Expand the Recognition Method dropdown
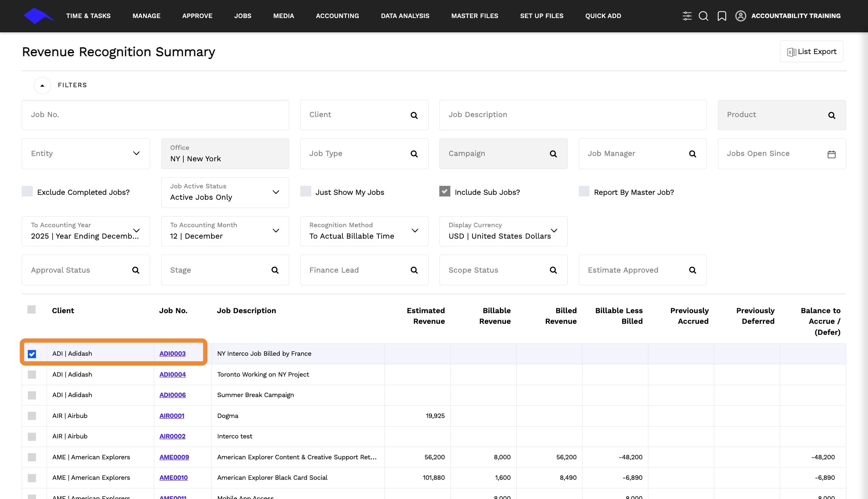The width and height of the screenshot is (868, 499). (364, 231)
